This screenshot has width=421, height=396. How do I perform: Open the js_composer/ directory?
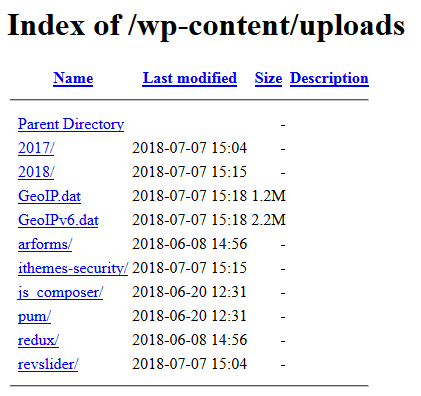[60, 292]
